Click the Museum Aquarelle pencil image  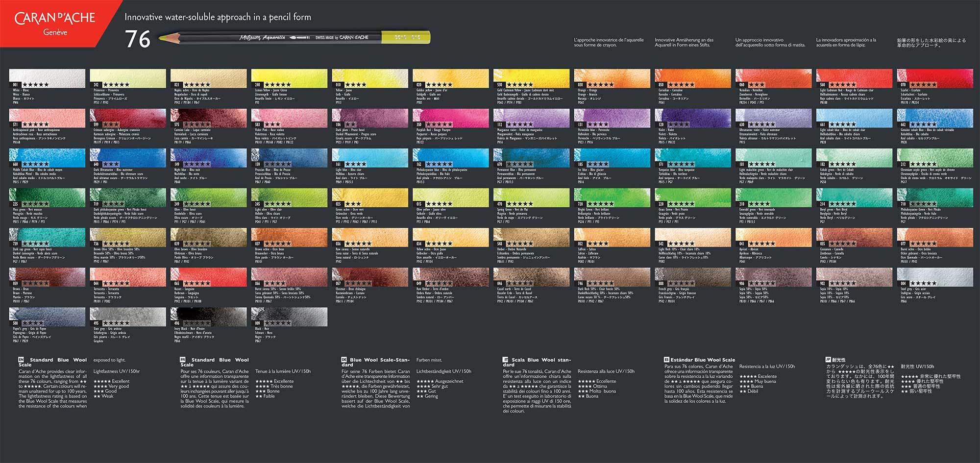(x=294, y=37)
